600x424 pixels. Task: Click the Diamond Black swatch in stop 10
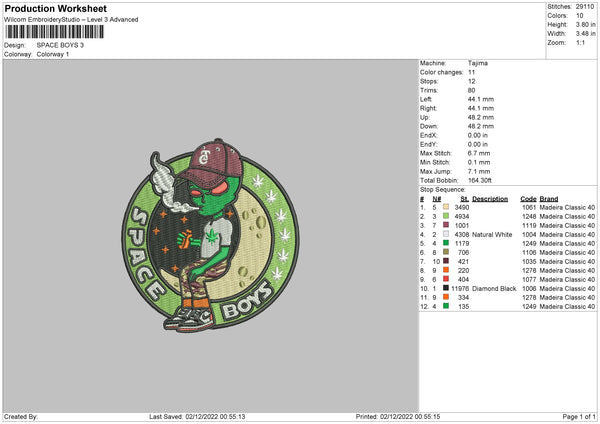point(446,288)
